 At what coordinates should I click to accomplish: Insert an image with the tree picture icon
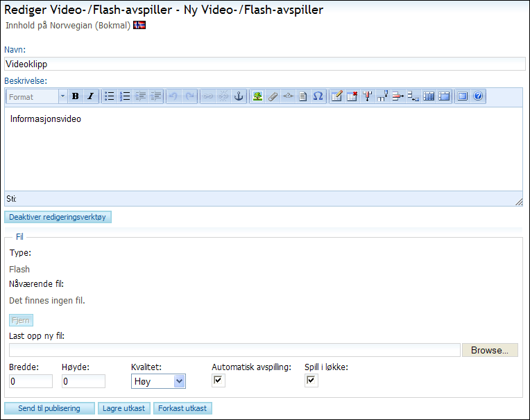coord(257,96)
